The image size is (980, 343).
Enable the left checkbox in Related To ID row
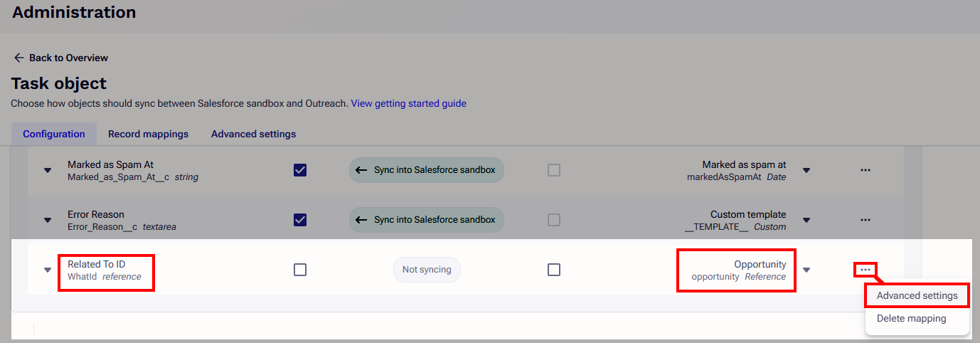click(300, 270)
